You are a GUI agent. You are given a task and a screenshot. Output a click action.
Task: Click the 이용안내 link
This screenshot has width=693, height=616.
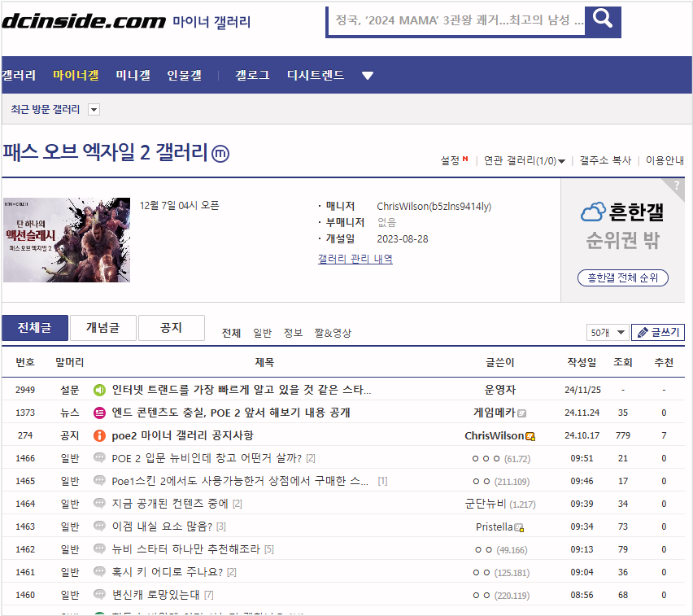tap(665, 160)
